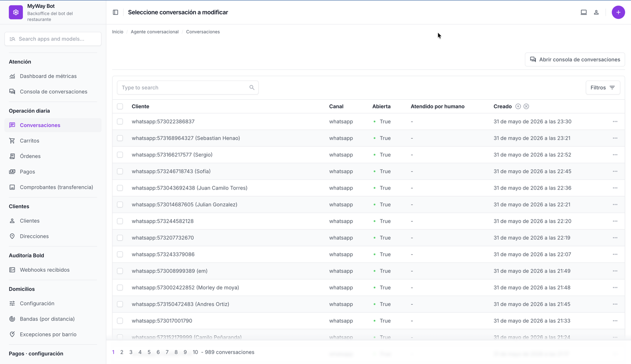
Task: Click Abrir consola de conversaciones button
Action: (x=575, y=60)
